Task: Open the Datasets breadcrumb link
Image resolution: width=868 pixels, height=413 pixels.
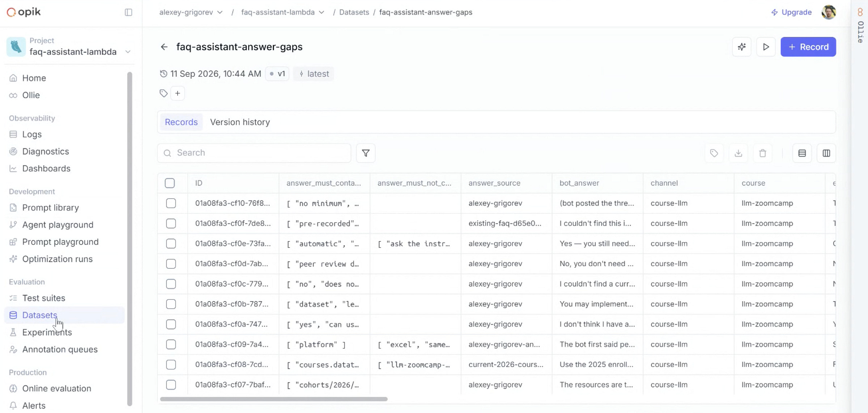Action: pyautogui.click(x=354, y=12)
